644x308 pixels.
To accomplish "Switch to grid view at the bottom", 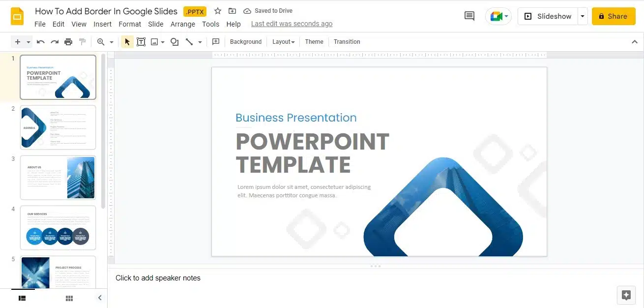I will tap(69, 298).
